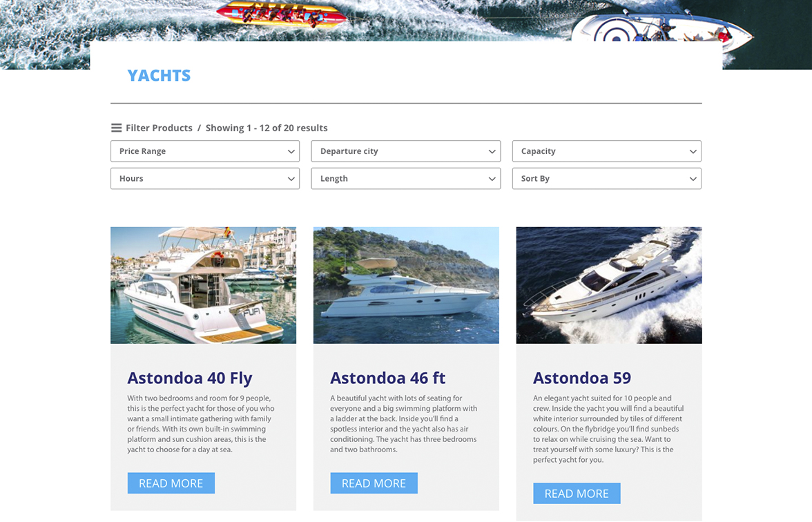Viewport: 812px width, 522px height.
Task: Click the Departure city chevron arrow
Action: [492, 152]
